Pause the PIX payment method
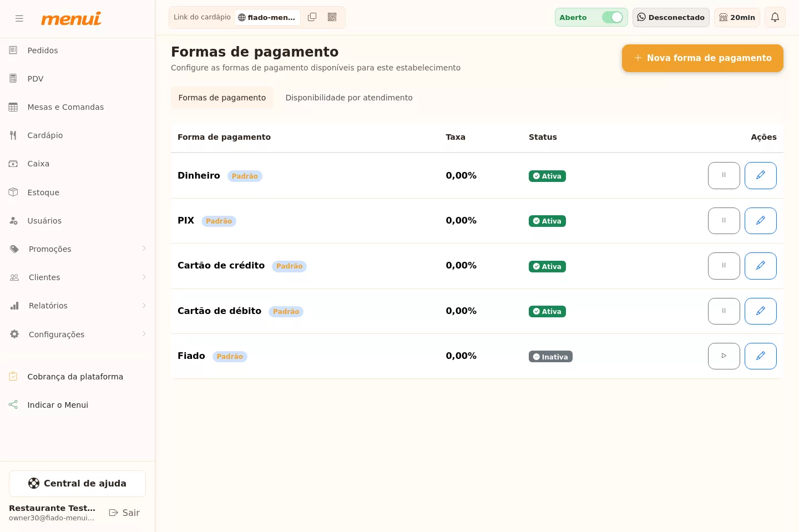This screenshot has height=532, width=799. pos(724,221)
